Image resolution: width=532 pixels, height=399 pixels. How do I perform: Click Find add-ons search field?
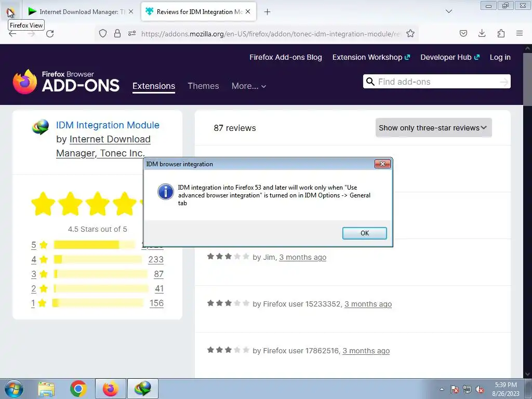436,82
